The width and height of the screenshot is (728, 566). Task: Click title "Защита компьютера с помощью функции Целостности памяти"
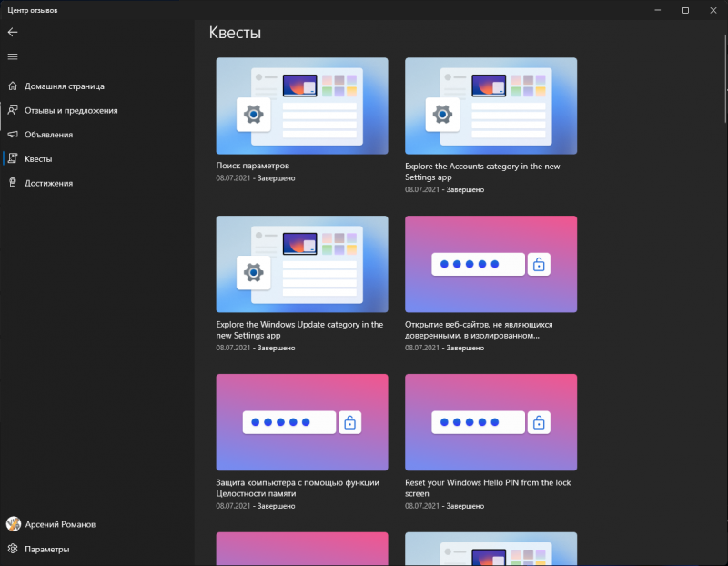click(x=298, y=488)
